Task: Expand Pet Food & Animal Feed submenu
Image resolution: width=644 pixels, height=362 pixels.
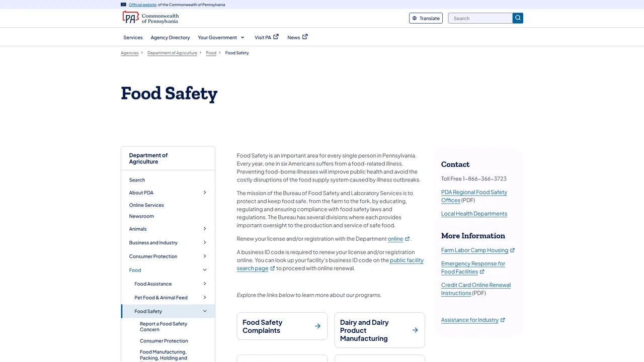Action: pyautogui.click(x=205, y=298)
